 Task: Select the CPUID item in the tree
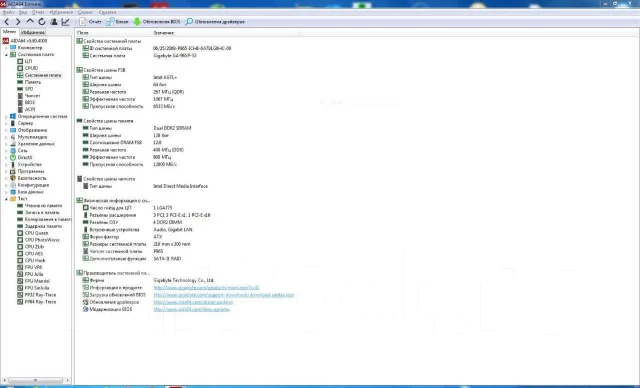[28, 68]
